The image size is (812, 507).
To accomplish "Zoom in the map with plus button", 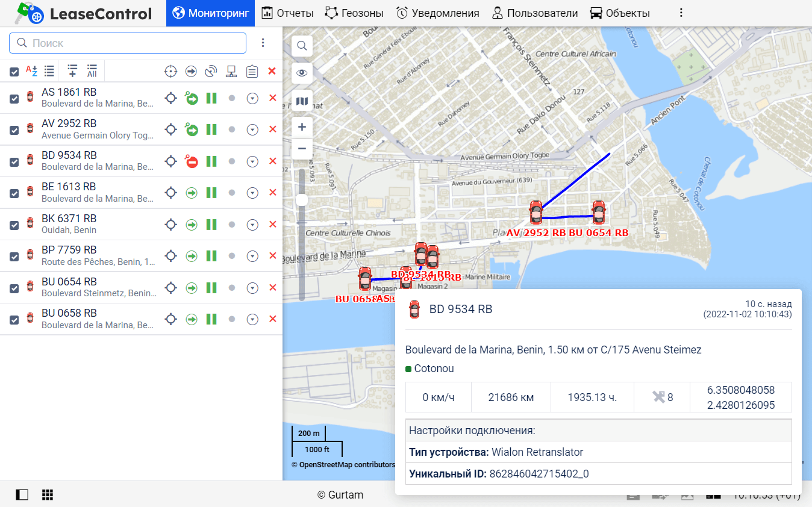I will point(302,127).
